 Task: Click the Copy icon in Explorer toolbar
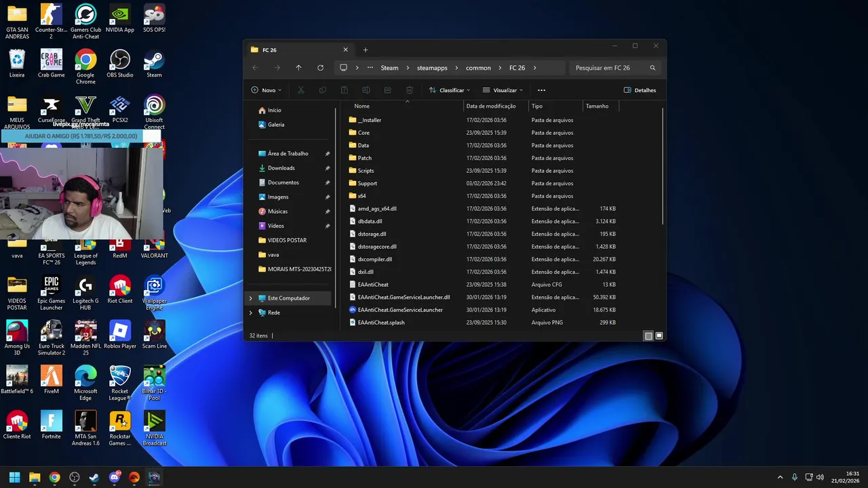click(x=323, y=90)
